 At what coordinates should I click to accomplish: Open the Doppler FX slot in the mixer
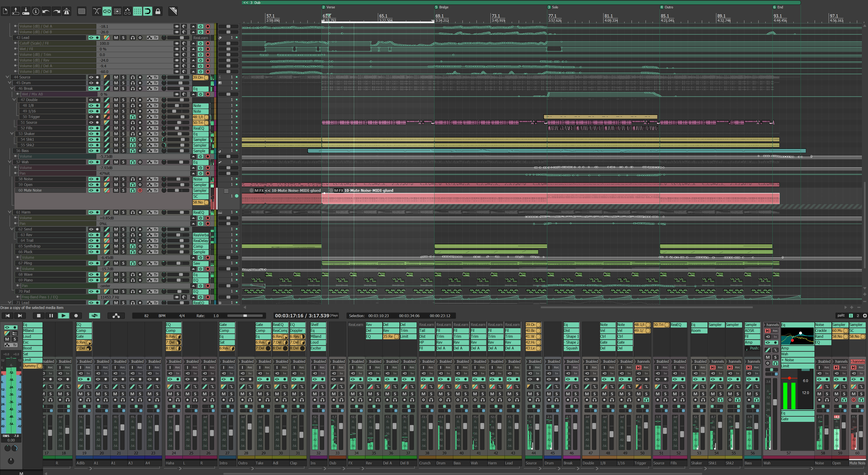(297, 331)
